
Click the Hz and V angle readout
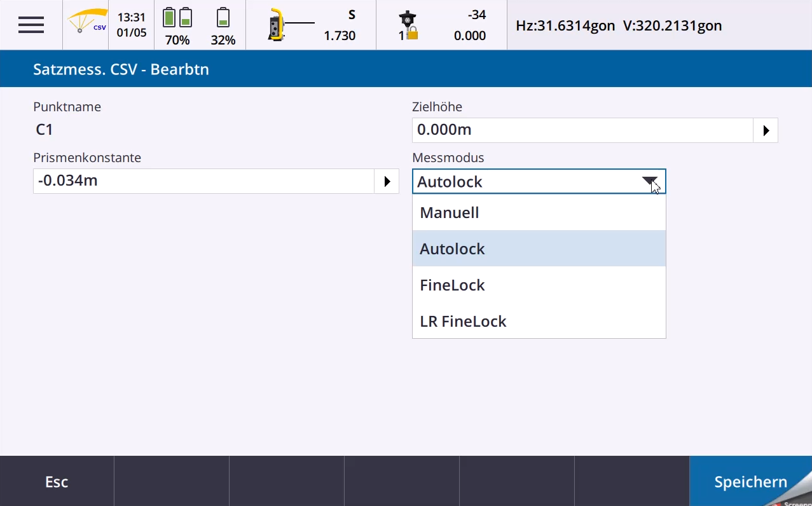[x=618, y=26]
